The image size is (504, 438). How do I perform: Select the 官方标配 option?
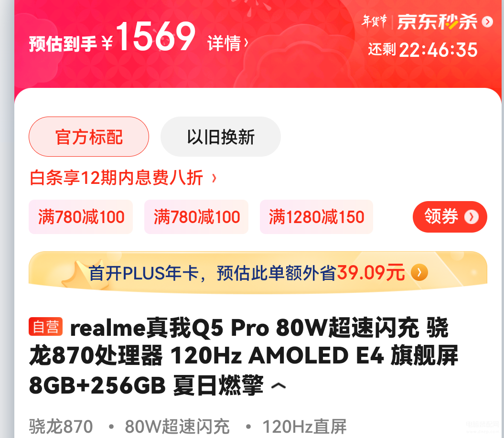click(x=89, y=137)
